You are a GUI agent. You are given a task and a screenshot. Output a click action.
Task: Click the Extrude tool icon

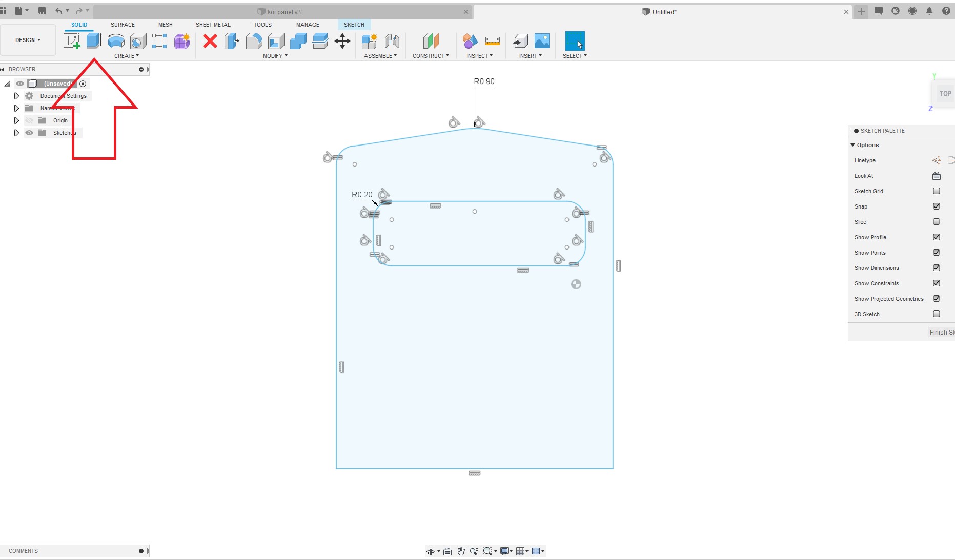(94, 41)
